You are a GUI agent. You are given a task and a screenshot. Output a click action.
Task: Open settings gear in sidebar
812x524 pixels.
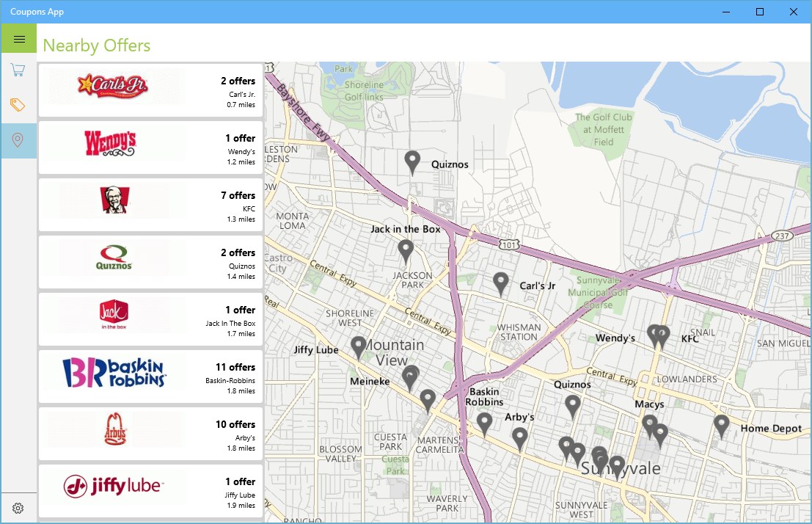[18, 508]
